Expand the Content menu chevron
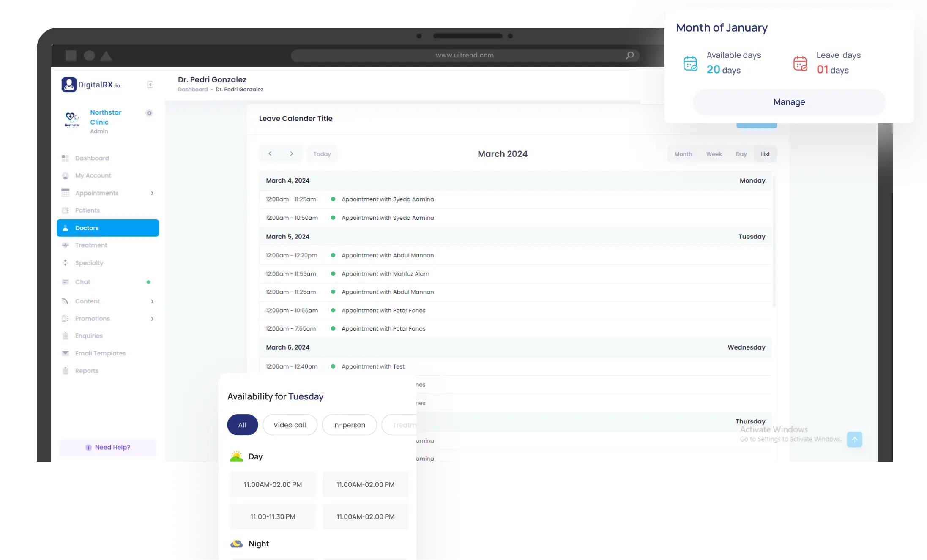927x560 pixels. (152, 301)
